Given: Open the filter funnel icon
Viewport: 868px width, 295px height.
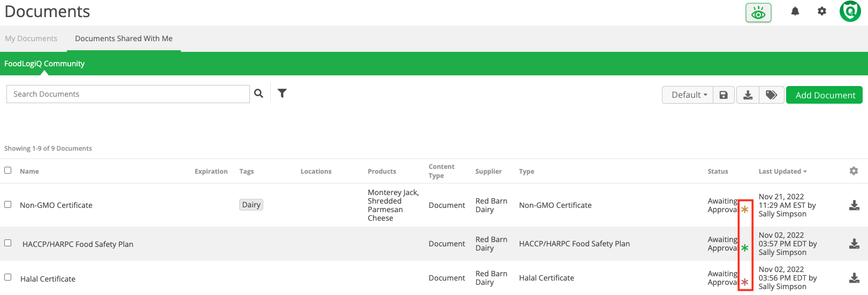Looking at the screenshot, I should 282,94.
